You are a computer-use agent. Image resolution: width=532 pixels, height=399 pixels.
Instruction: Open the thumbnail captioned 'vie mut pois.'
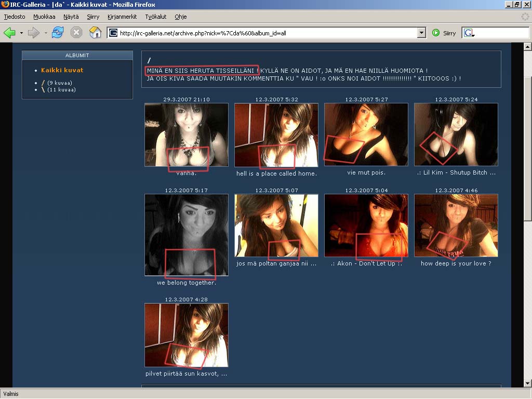click(x=366, y=135)
